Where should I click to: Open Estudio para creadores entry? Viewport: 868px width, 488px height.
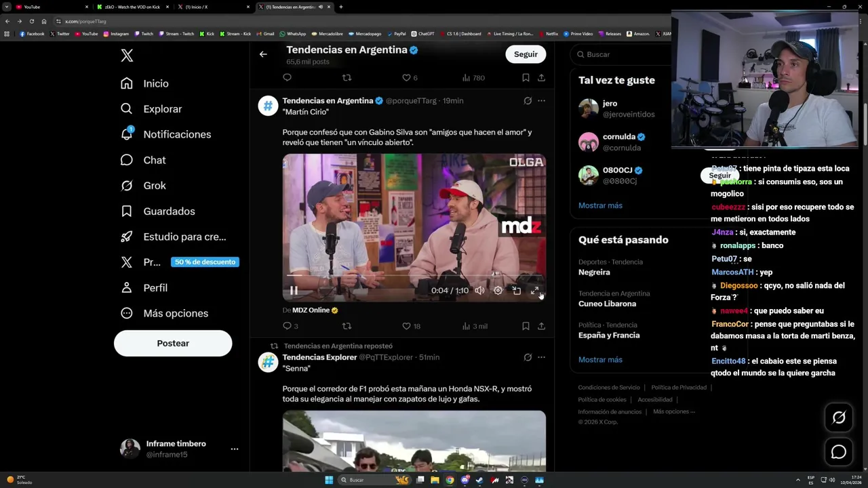(x=173, y=237)
